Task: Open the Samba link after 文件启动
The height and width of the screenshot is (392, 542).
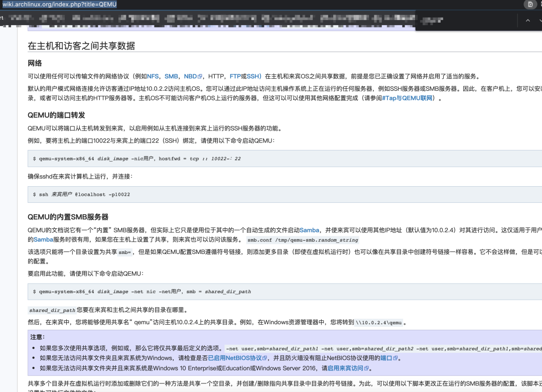Action: click(309, 230)
